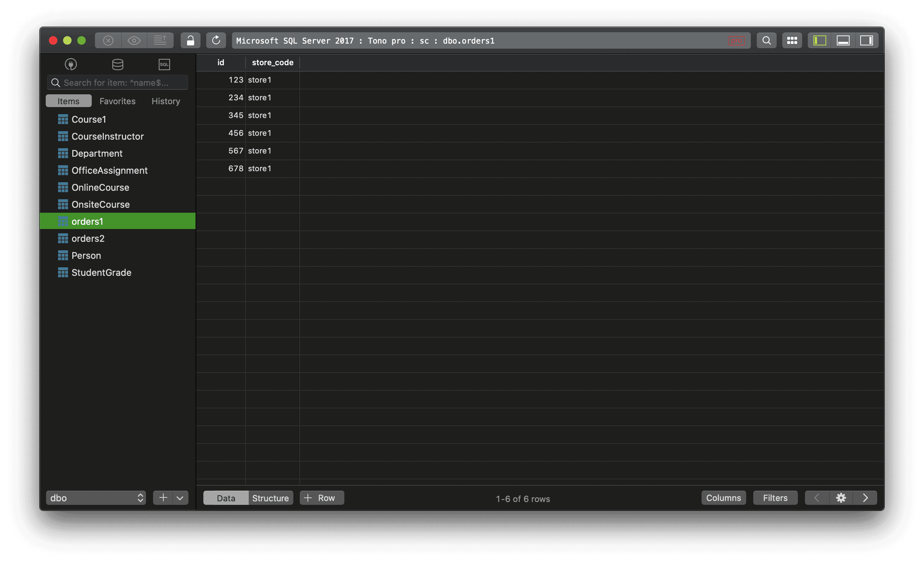Screen dimensions: 924x563
Task: Select the Data tab
Action: pyautogui.click(x=226, y=498)
